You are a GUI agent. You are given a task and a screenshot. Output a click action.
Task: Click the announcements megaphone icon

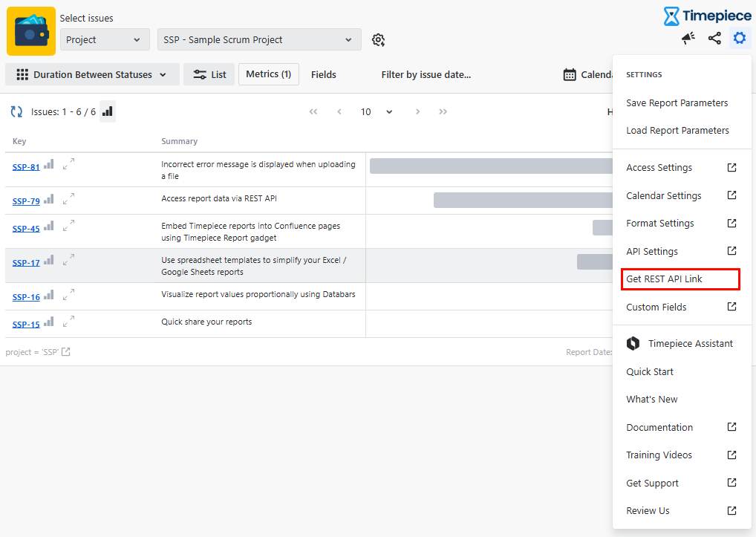coord(688,38)
